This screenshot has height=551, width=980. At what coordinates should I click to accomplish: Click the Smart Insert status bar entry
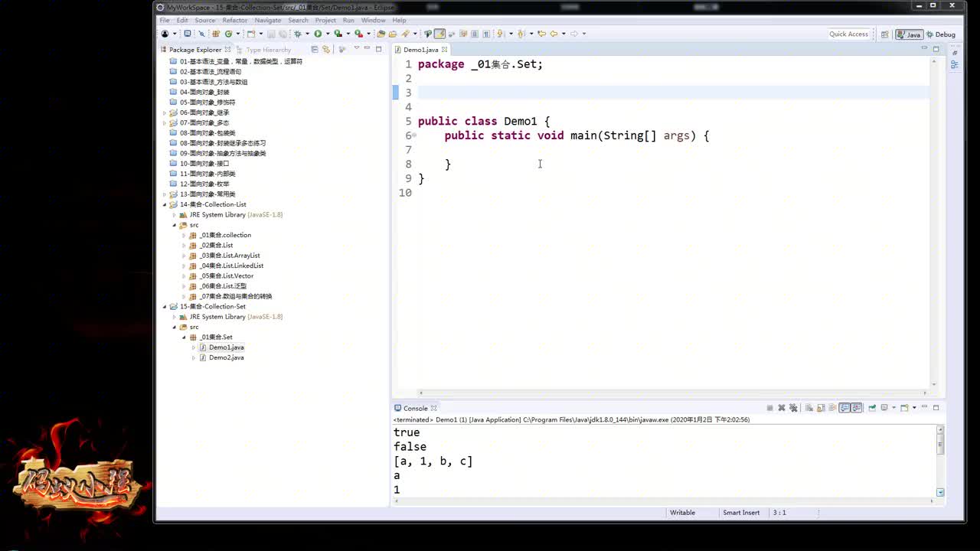741,513
